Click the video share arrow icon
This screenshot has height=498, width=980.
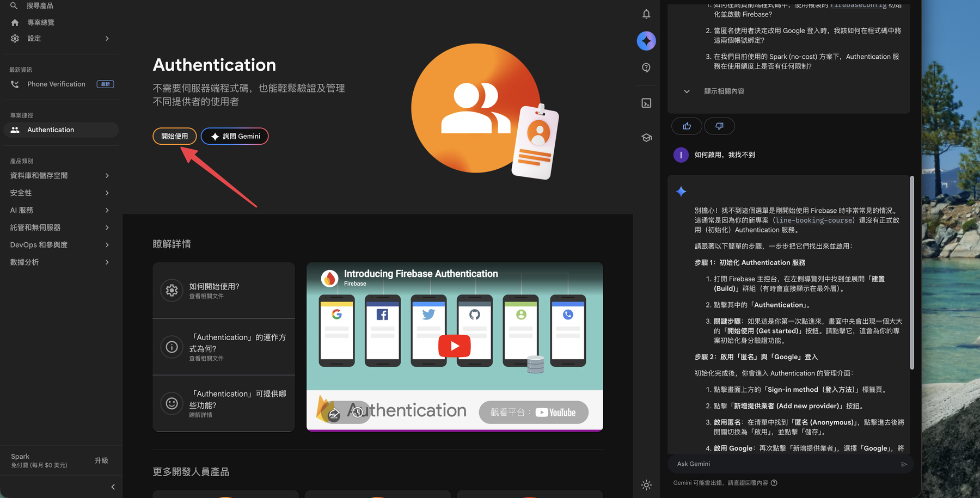pos(334,413)
